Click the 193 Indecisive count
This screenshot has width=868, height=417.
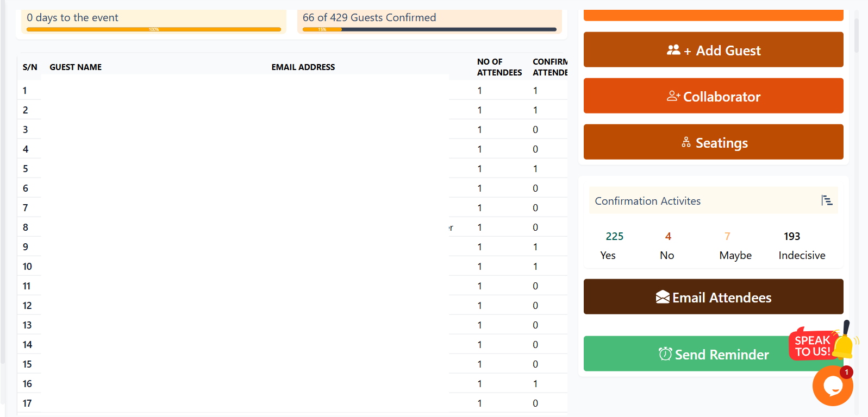[x=792, y=236]
